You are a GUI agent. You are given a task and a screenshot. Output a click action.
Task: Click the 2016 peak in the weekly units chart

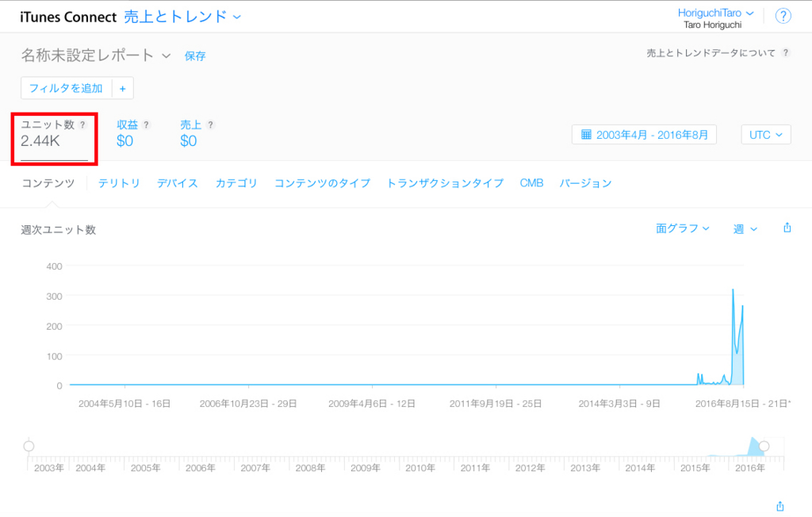733,290
